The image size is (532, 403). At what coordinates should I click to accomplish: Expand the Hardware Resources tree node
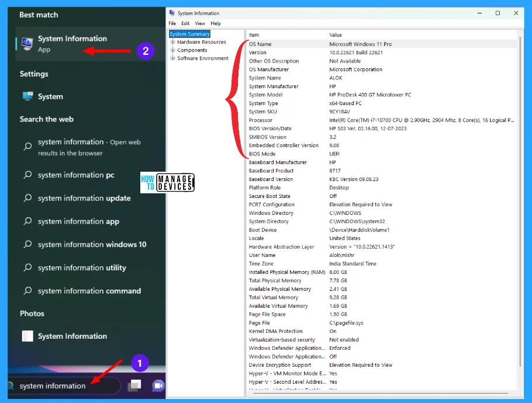[x=172, y=42]
